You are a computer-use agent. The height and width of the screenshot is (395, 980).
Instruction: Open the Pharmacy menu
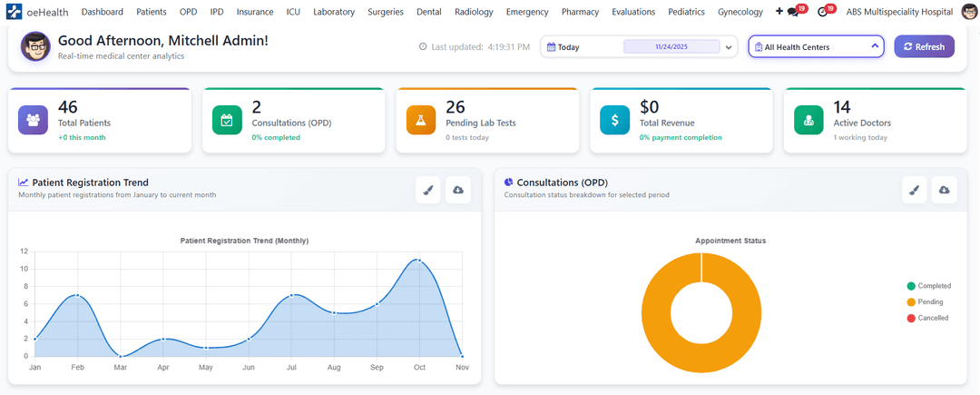pos(580,12)
